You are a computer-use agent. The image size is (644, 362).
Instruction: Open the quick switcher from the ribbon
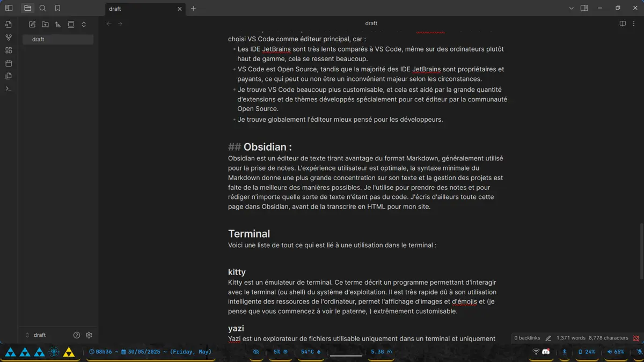[9, 25]
